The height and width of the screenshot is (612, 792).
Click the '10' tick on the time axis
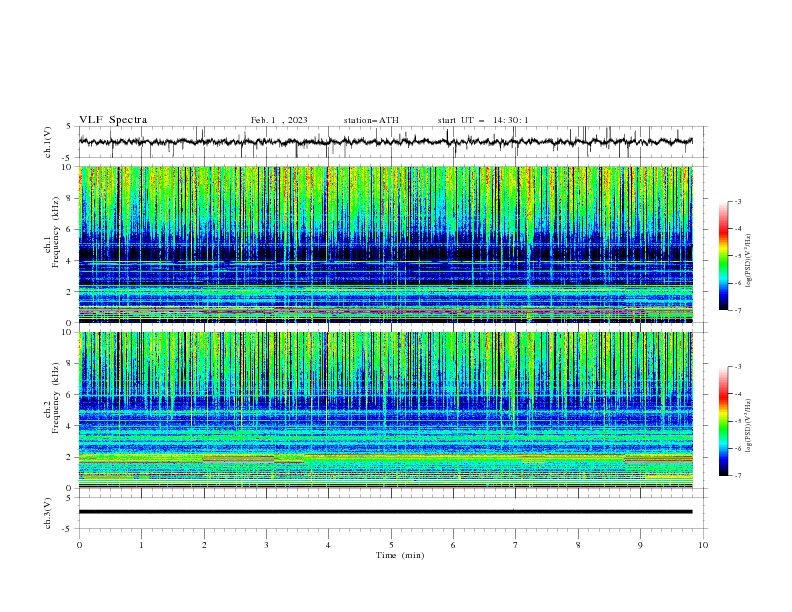click(703, 545)
